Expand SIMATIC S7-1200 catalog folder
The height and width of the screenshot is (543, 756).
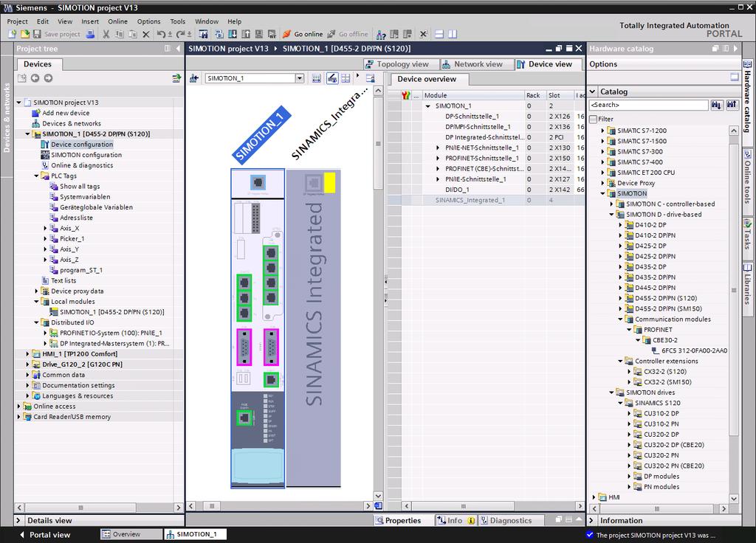[x=602, y=131]
